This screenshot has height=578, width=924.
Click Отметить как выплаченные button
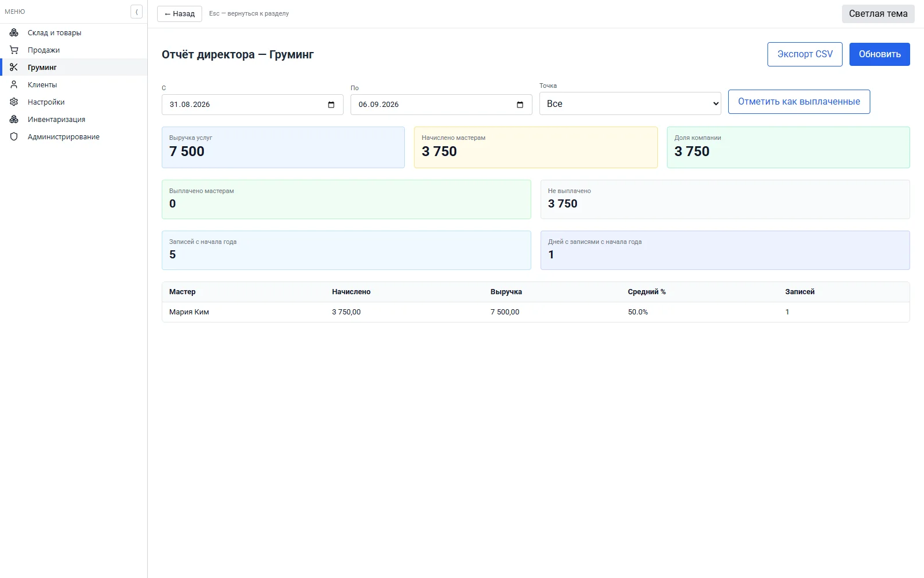point(799,102)
